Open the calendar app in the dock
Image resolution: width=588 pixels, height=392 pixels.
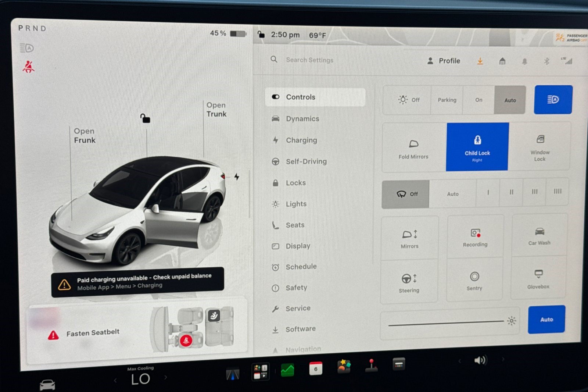coord(316,368)
